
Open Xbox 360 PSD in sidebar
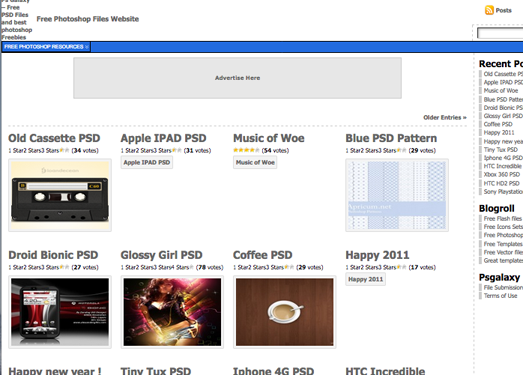502,174
